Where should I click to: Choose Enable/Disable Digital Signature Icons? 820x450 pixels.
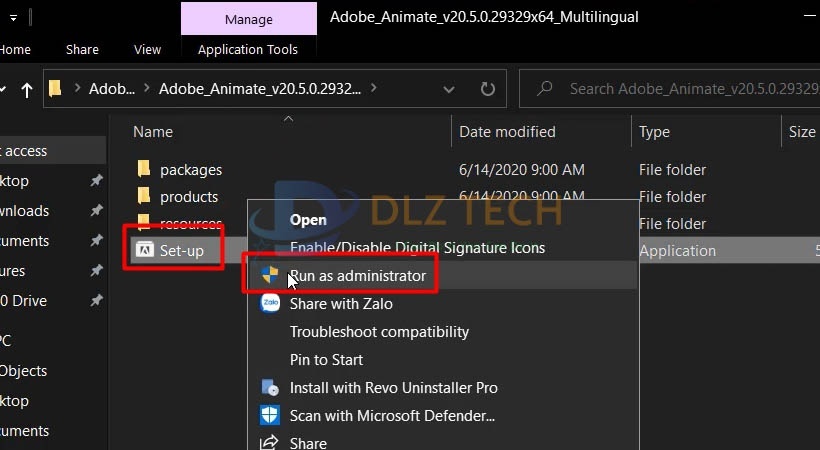click(417, 248)
